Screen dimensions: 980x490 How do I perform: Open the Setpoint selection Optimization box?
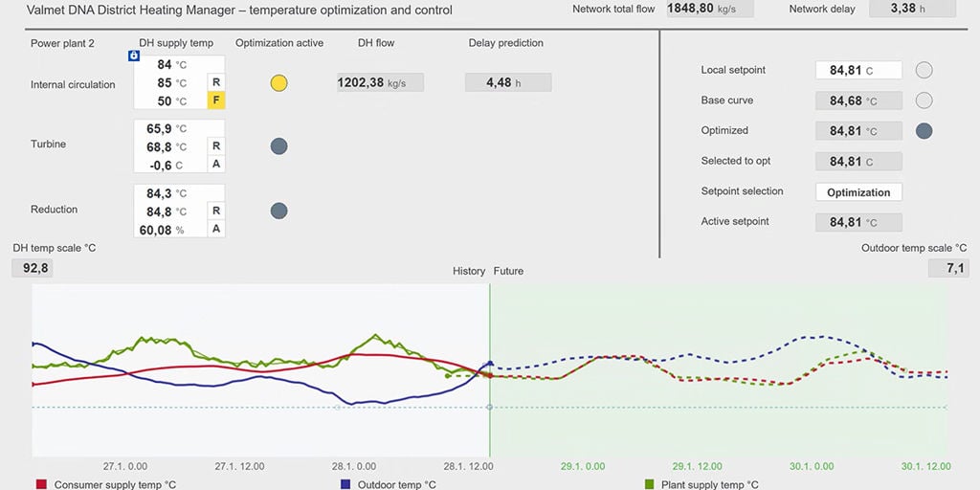(858, 191)
